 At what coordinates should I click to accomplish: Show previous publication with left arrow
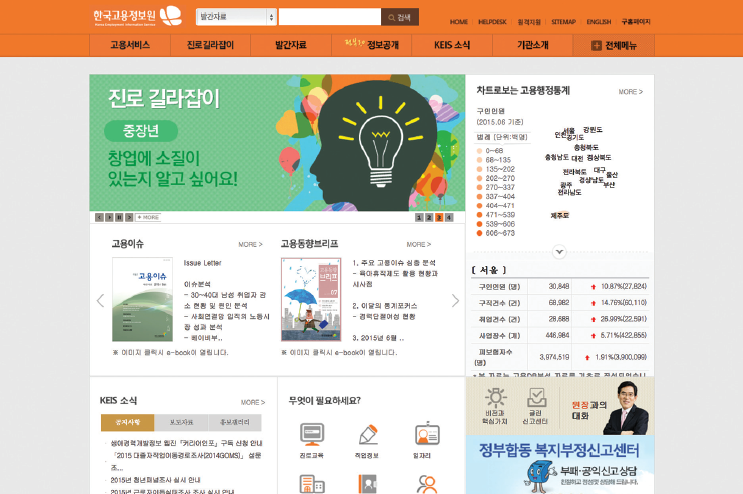99,300
